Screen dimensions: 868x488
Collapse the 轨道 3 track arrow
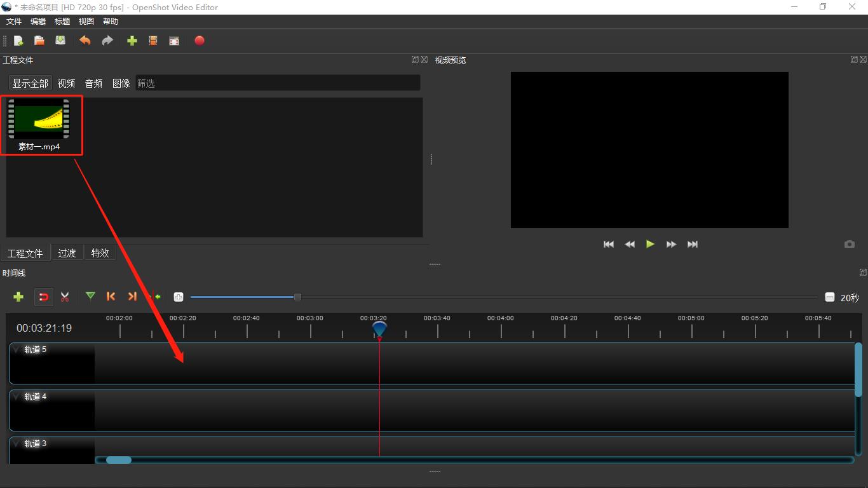point(17,444)
